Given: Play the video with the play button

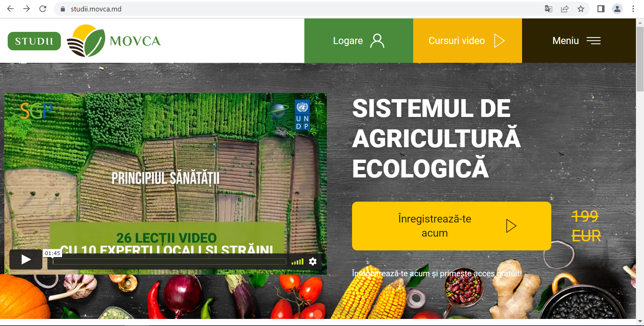Looking at the screenshot, I should 25,259.
